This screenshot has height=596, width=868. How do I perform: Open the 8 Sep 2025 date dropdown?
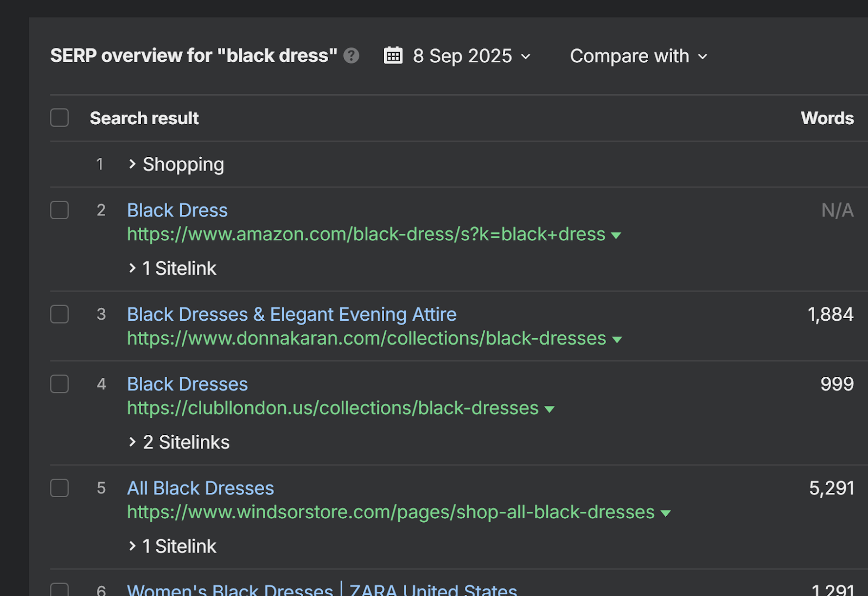coord(471,56)
